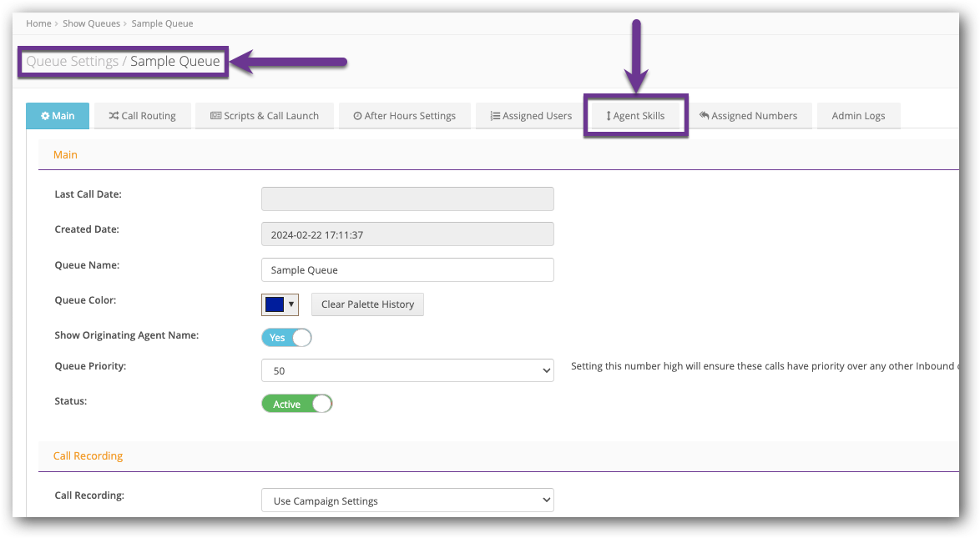Click the shuffle icon on Call Routing tab

114,116
